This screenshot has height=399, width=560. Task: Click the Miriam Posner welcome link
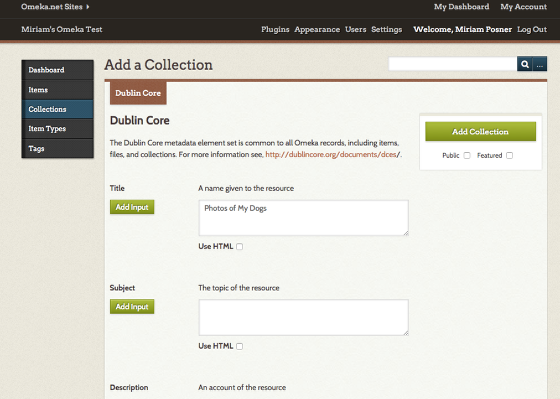462,29
